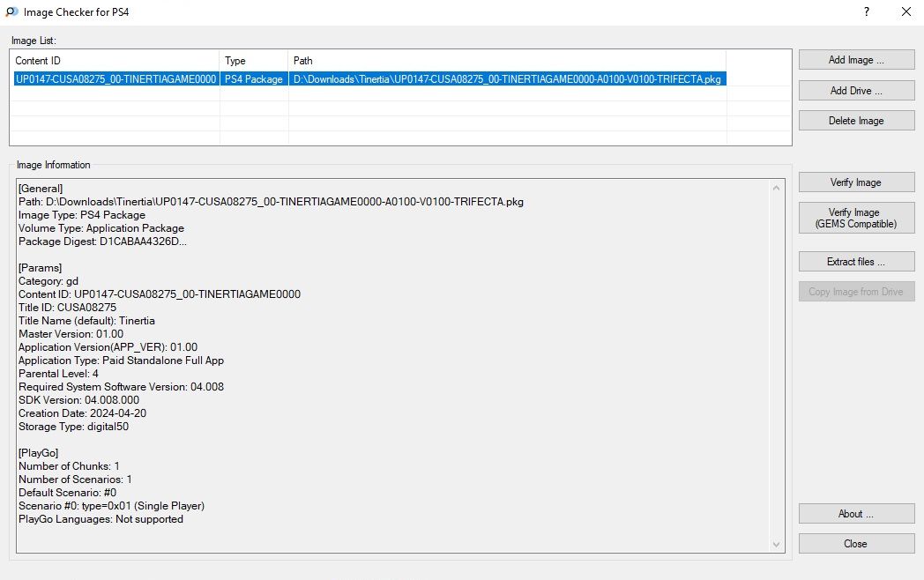Screen dimensions: 924x580
Task: Click the Path column header
Action: 507,61
